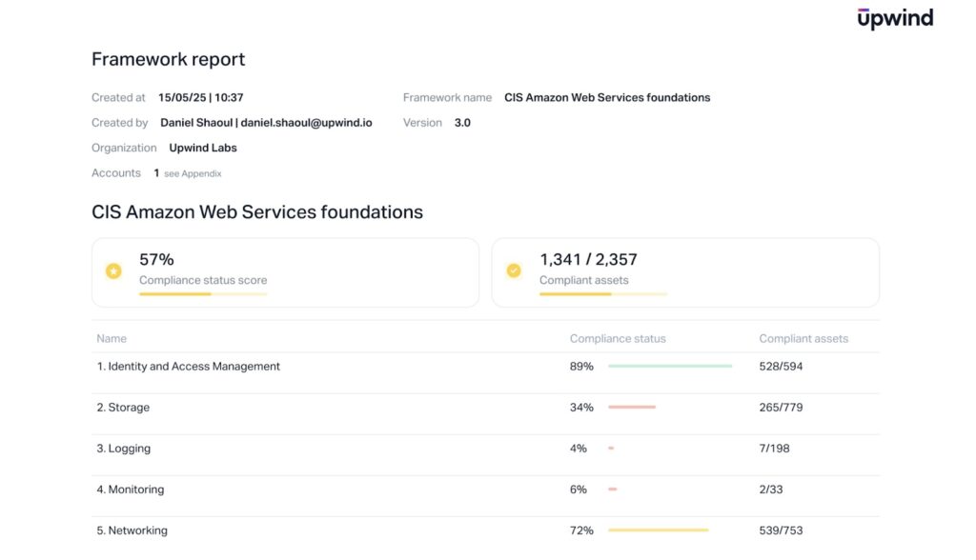Click the 'Created at' field label
The height and width of the screenshot is (560, 976).
click(x=118, y=98)
